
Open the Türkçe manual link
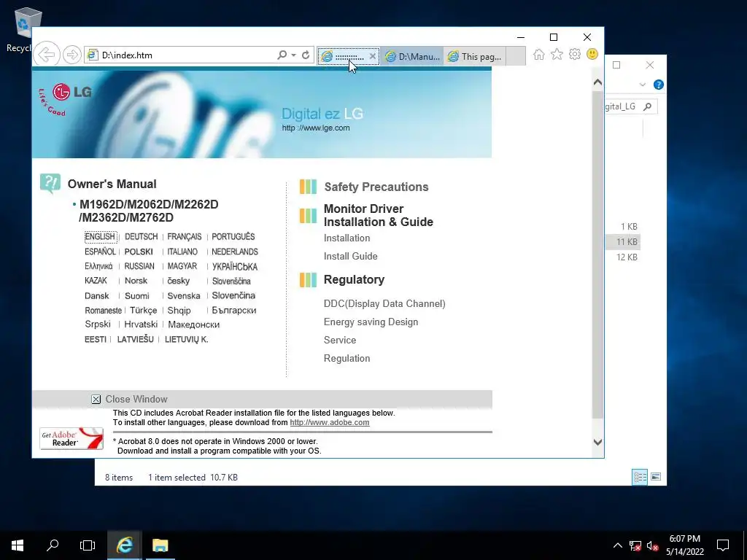pos(144,310)
